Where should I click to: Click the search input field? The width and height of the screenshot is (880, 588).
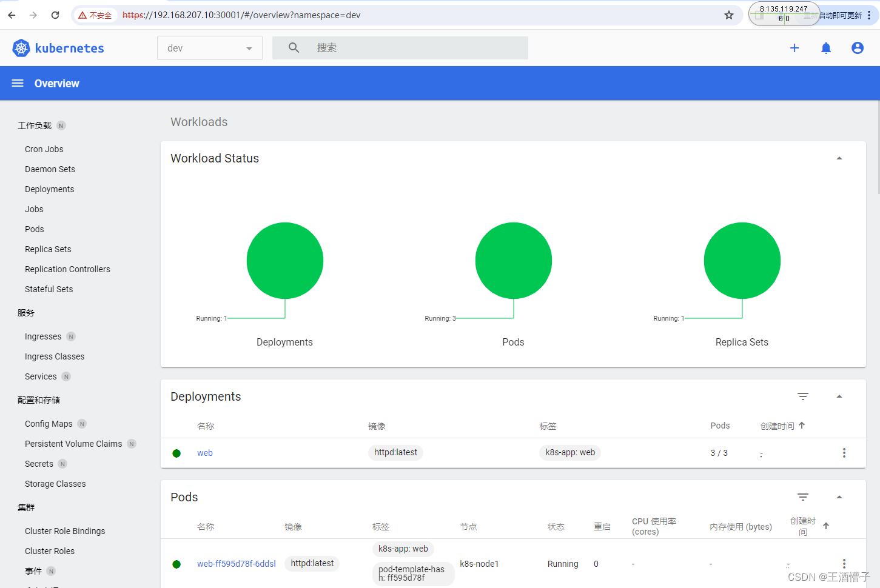click(400, 48)
